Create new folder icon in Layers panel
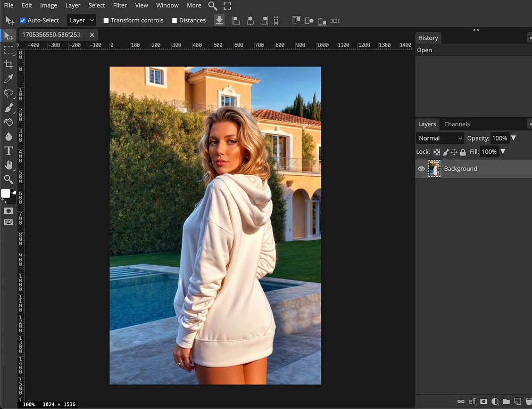The image size is (532, 409). tap(506, 402)
